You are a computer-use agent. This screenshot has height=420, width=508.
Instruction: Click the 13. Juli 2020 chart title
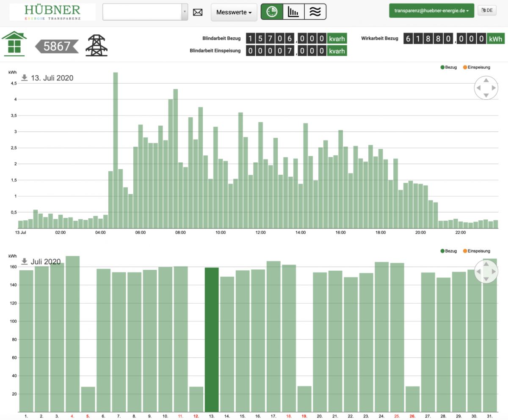(x=52, y=78)
